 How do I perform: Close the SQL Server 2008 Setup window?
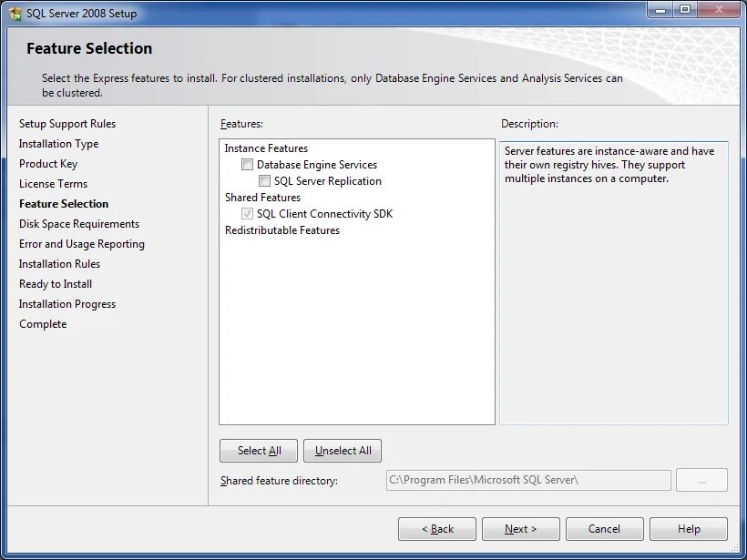click(720, 10)
